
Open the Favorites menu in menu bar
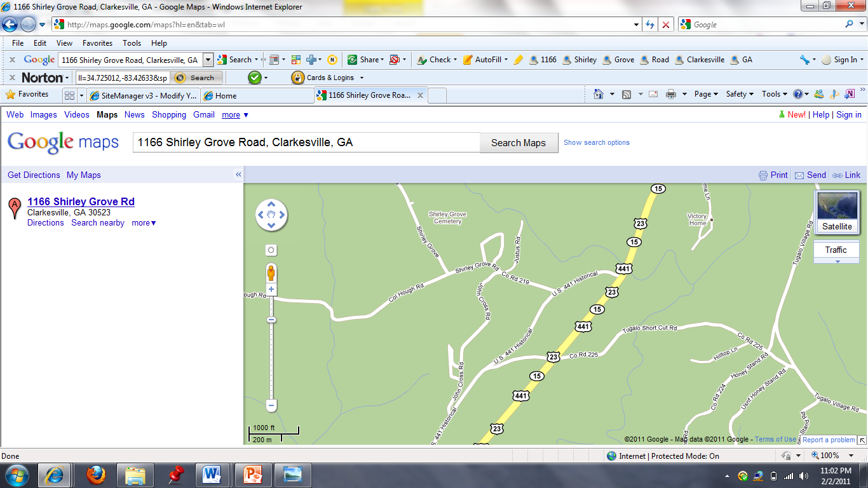click(x=97, y=43)
